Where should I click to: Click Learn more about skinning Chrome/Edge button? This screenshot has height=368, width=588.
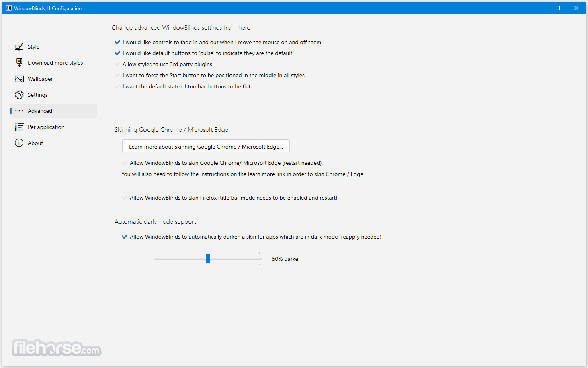click(206, 147)
